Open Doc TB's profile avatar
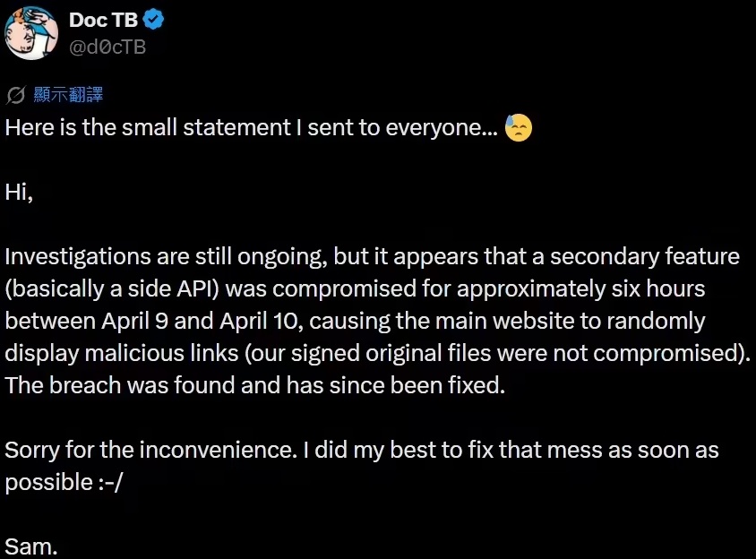 pyautogui.click(x=32, y=34)
